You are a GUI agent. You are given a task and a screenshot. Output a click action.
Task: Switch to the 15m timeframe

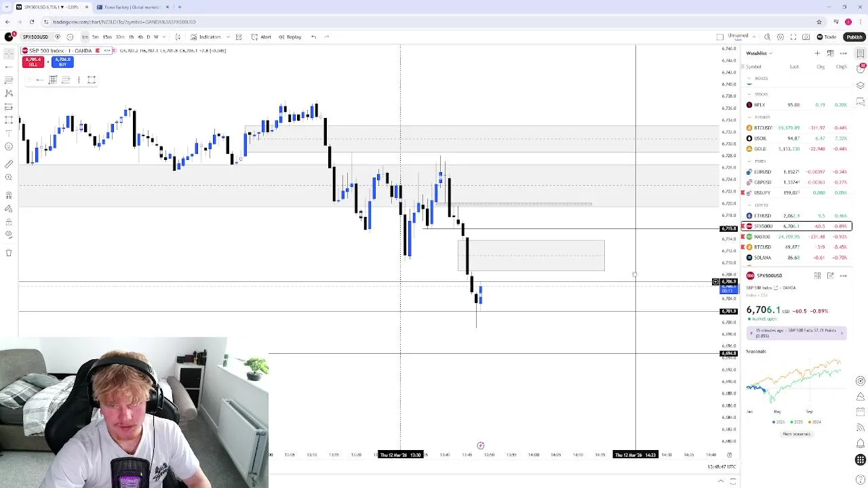tap(107, 37)
